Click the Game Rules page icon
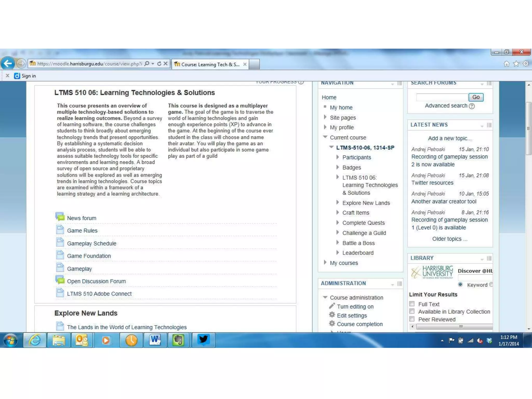The image size is (532, 399). (60, 230)
